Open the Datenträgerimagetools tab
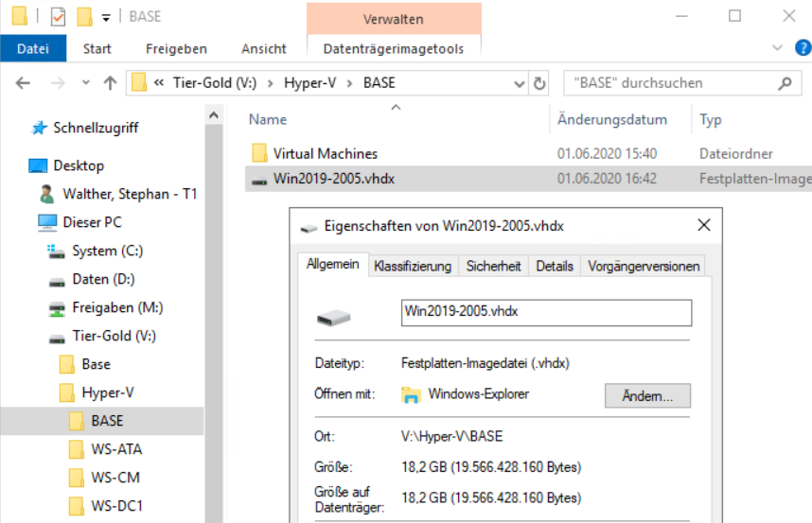The width and height of the screenshot is (812, 523). (394, 48)
